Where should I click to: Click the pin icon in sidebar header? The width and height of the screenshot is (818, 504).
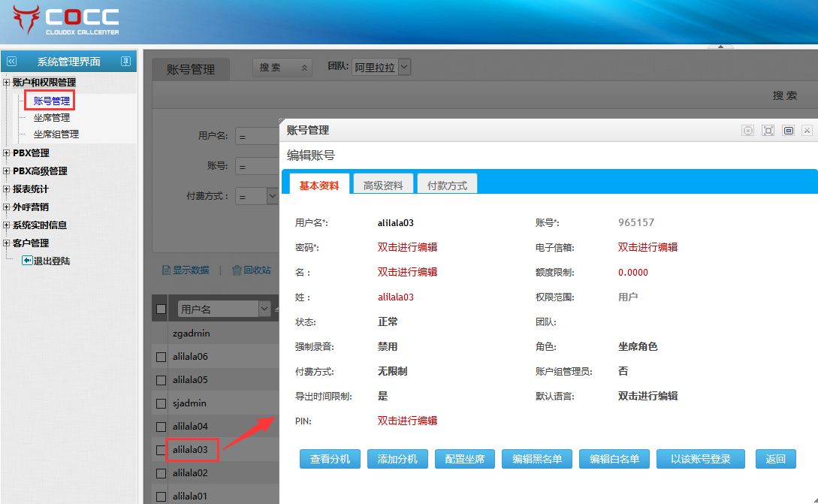(x=126, y=62)
